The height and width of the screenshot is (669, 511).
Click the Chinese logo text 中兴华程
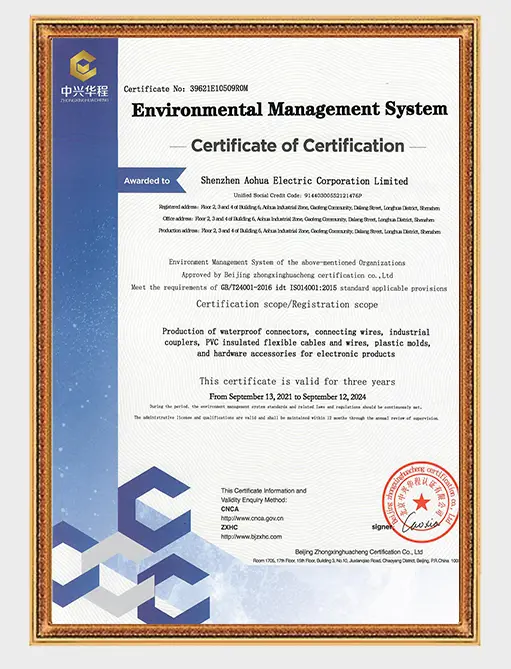click(x=84, y=91)
